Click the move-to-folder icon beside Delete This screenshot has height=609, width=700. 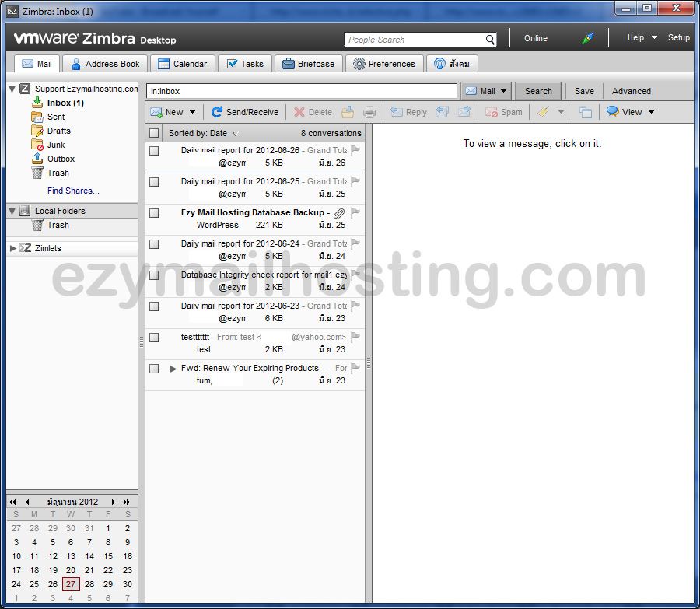pyautogui.click(x=348, y=112)
